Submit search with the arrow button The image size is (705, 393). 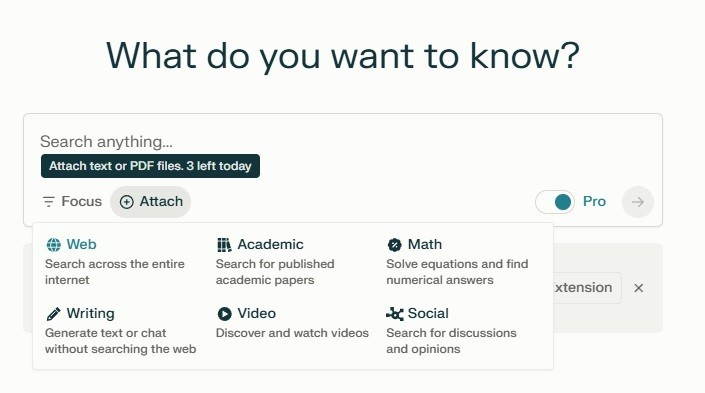(x=638, y=202)
